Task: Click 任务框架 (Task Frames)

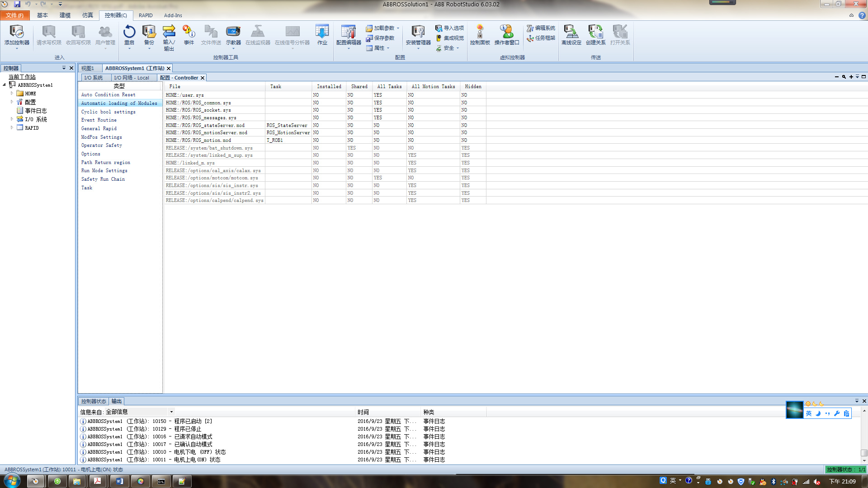Action: point(541,38)
